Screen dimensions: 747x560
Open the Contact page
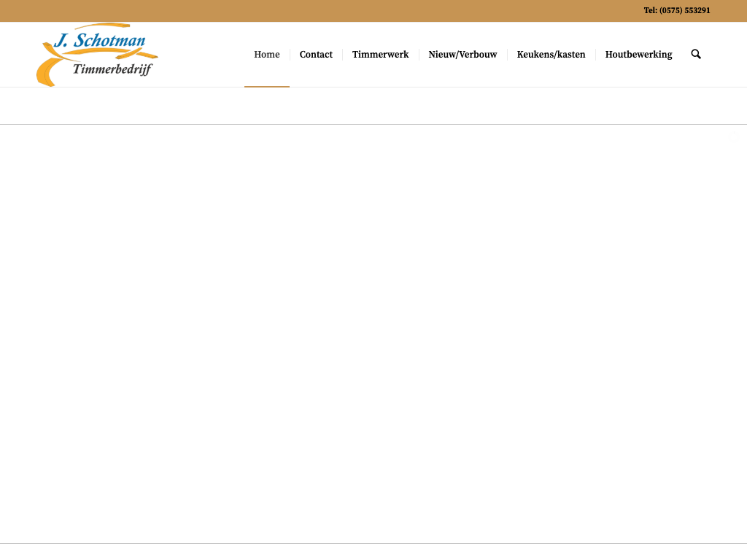(316, 55)
